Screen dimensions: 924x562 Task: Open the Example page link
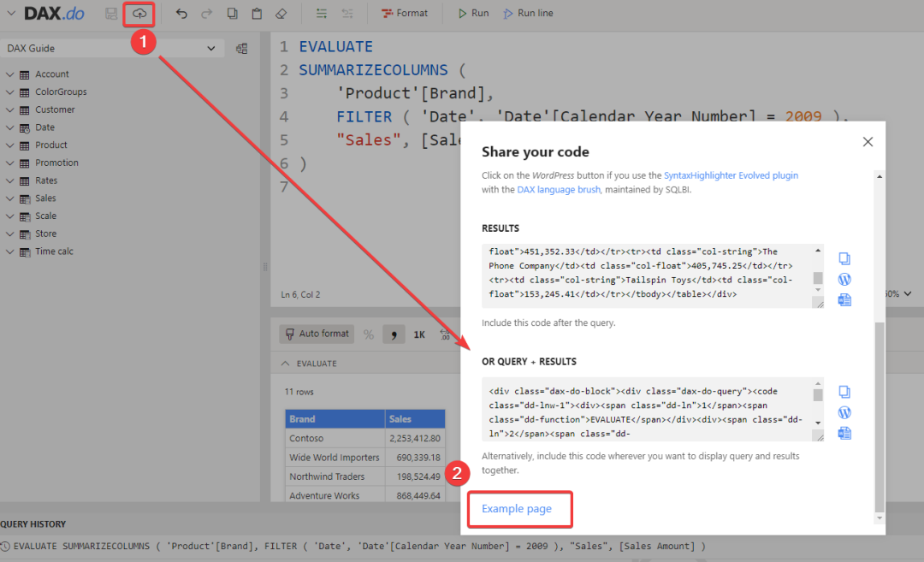[517, 508]
